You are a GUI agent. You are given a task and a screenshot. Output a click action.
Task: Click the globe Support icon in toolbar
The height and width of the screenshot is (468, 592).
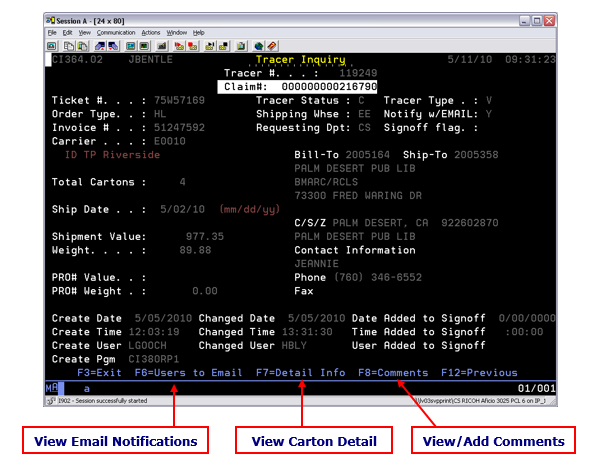(x=259, y=46)
